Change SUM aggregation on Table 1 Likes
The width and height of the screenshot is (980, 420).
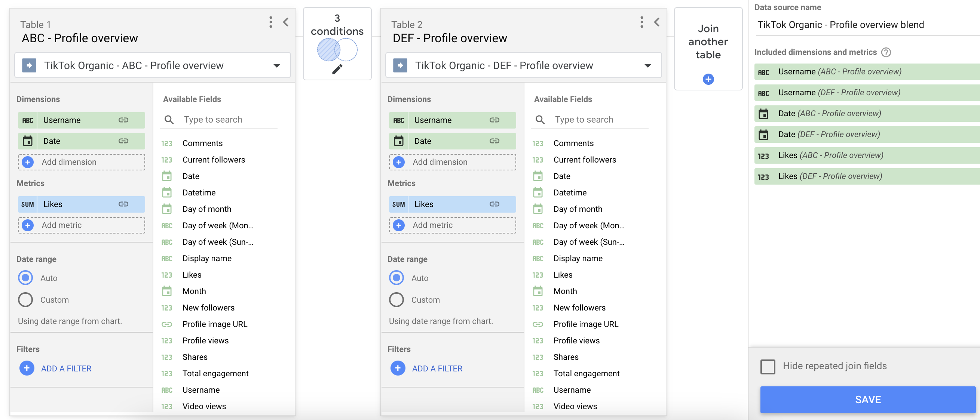27,204
